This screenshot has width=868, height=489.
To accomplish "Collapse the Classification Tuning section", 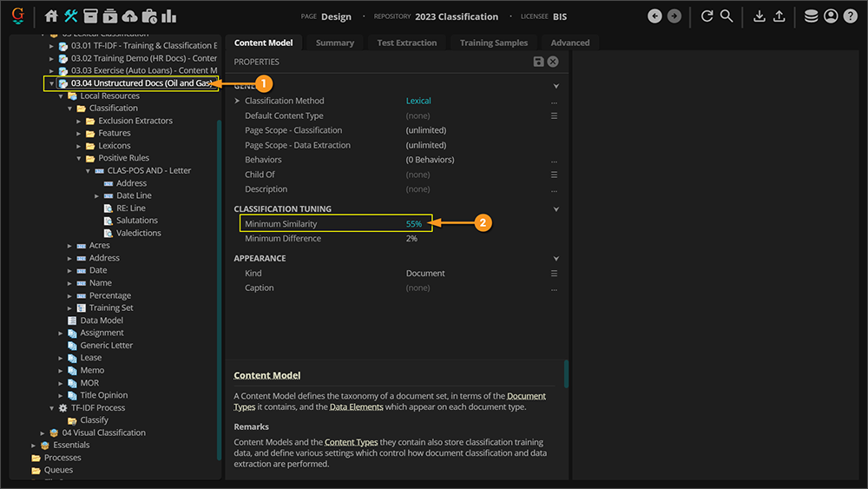I will tap(556, 209).
